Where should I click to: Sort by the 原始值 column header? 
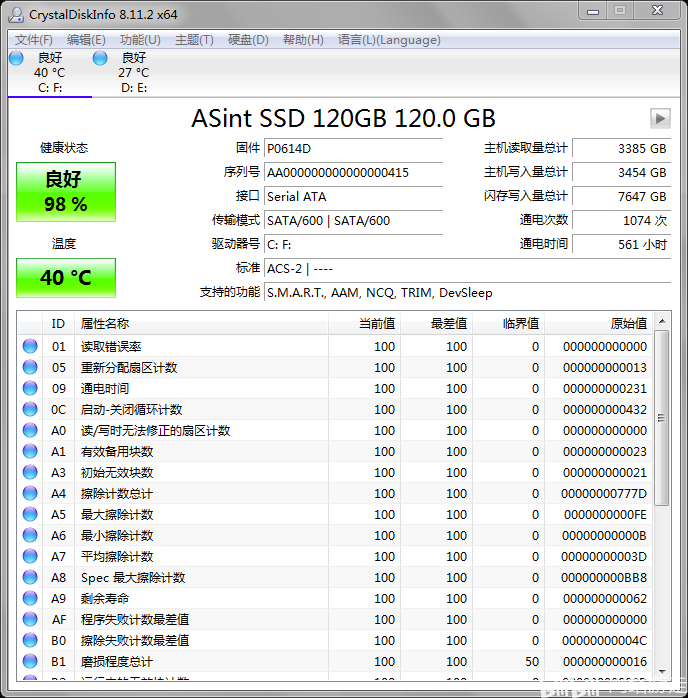tap(599, 324)
